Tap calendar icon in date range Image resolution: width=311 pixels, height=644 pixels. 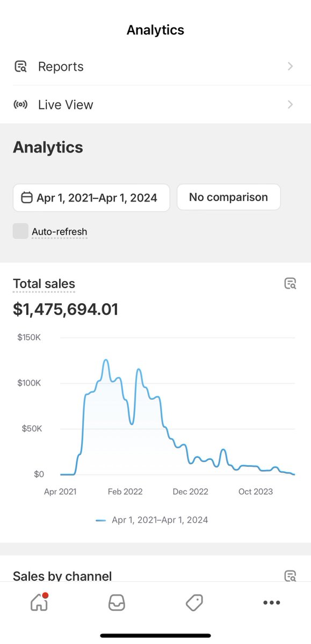pyautogui.click(x=26, y=197)
